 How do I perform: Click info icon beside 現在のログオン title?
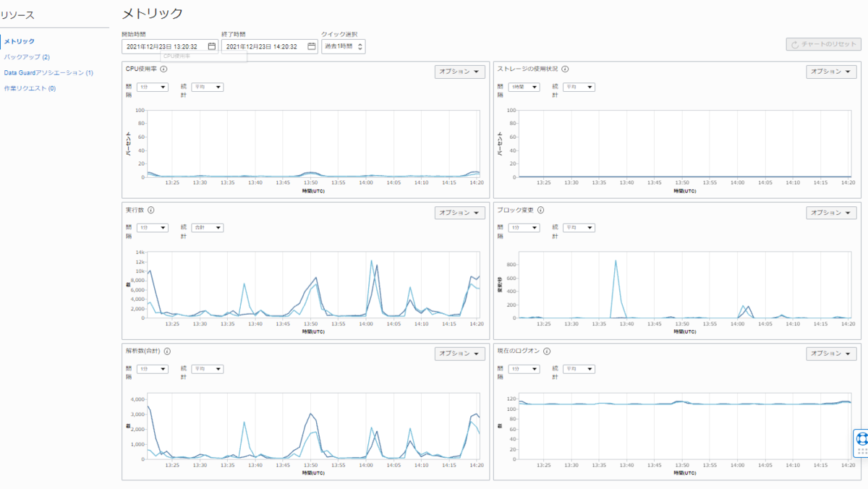(x=547, y=351)
